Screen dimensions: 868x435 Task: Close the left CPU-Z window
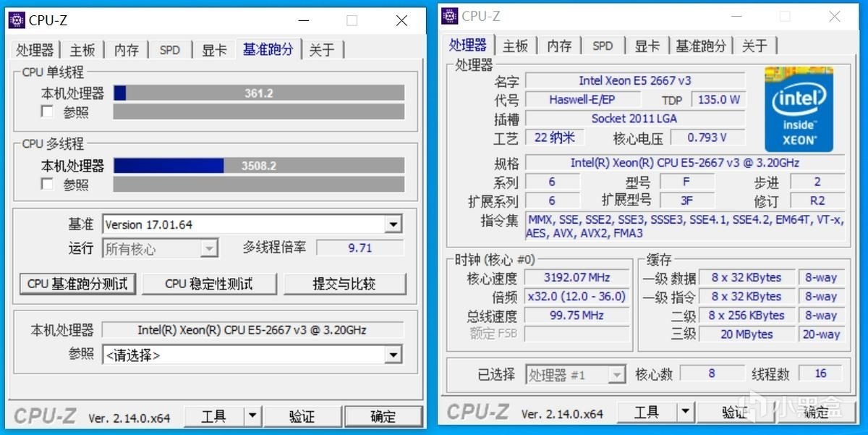click(x=401, y=21)
